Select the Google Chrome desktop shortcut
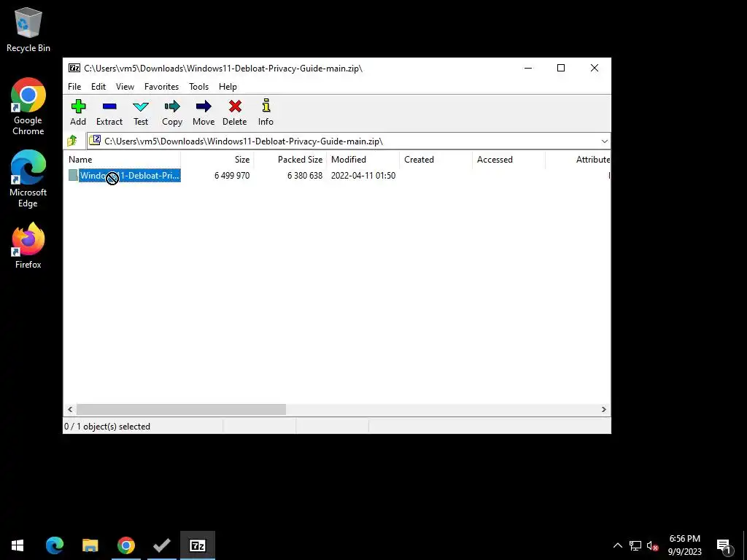The height and width of the screenshot is (560, 747). (x=28, y=106)
